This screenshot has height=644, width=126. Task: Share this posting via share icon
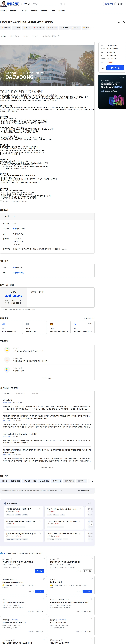(124, 22)
